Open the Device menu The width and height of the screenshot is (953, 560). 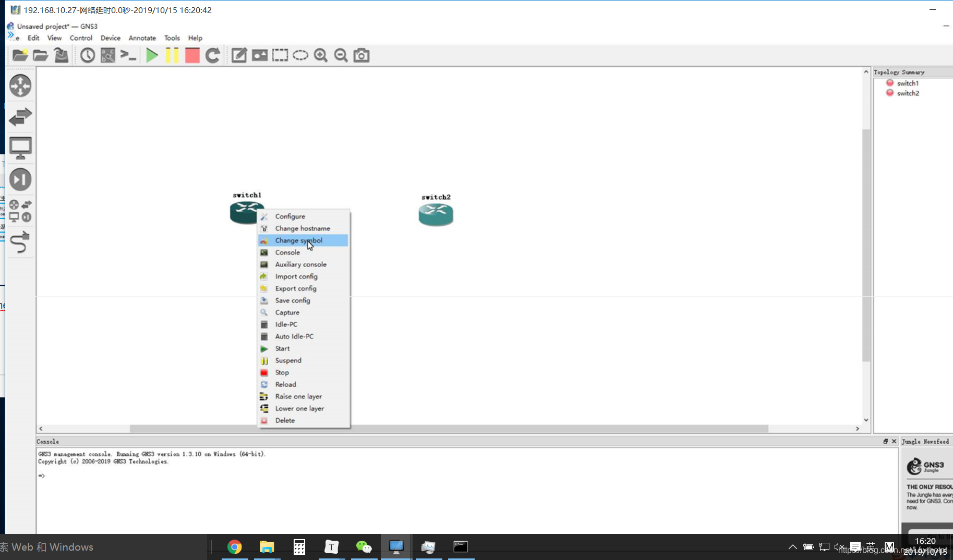(x=111, y=38)
